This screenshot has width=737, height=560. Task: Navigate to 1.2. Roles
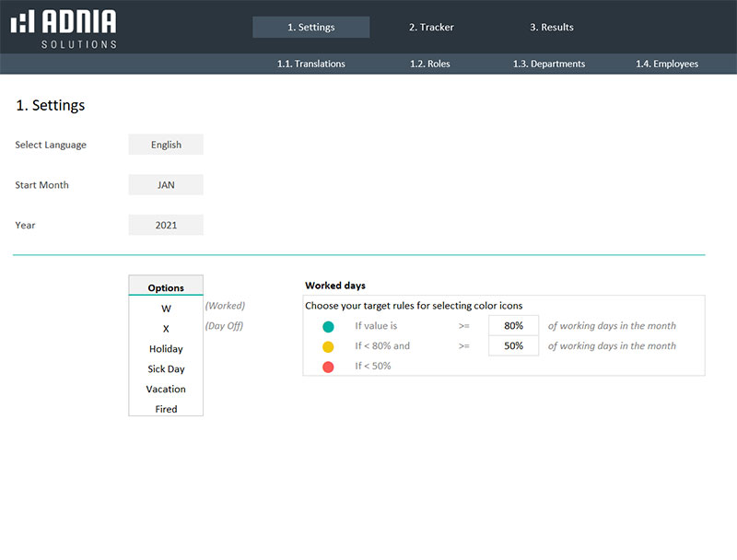tap(429, 64)
